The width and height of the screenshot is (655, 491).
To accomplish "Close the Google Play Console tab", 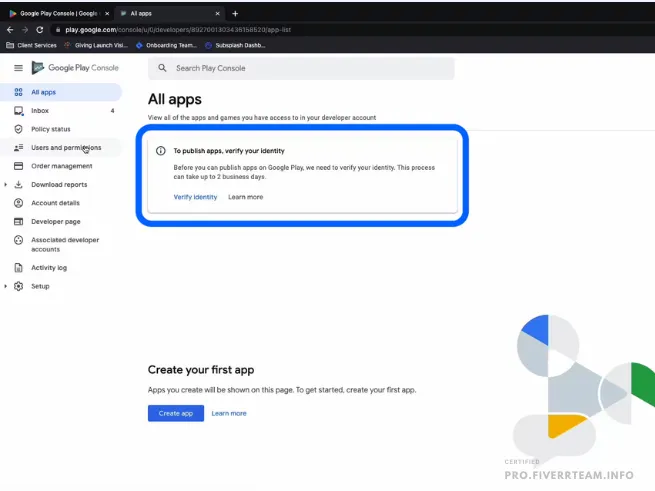I will click(x=107, y=13).
